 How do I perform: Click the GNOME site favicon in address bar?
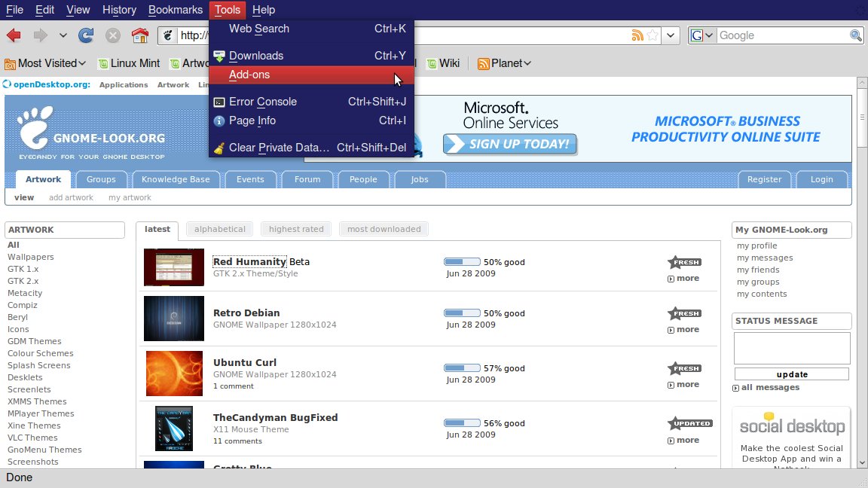[168, 35]
